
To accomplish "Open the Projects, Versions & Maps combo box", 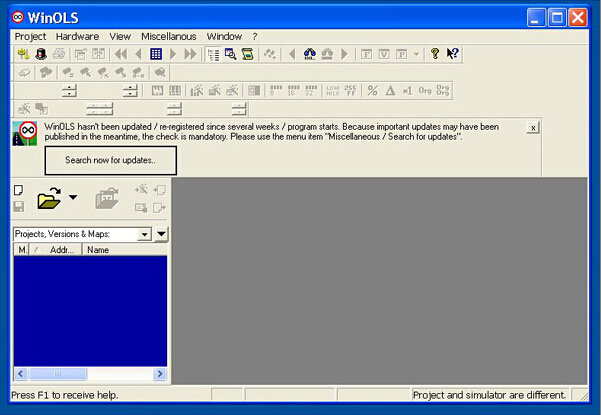I will [x=83, y=234].
